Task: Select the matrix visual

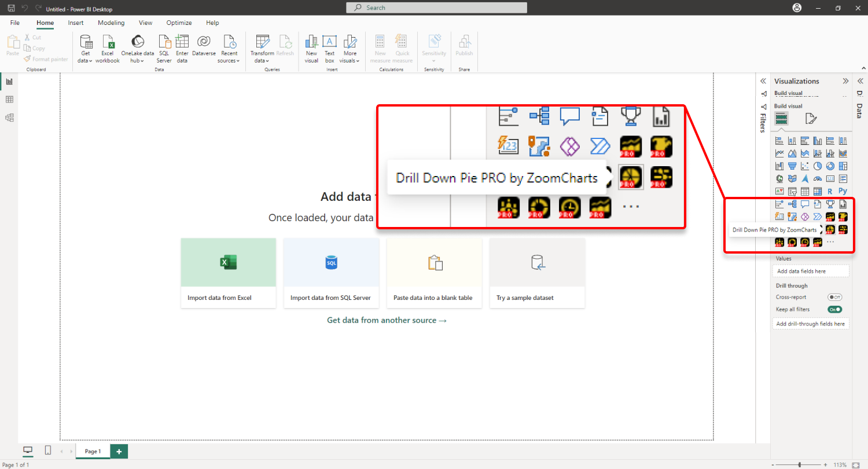Action: (818, 191)
